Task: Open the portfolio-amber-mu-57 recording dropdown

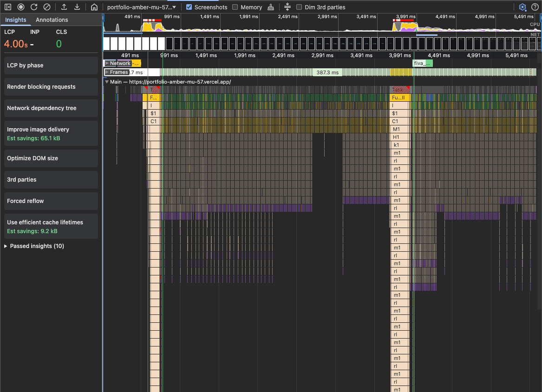Action: coord(141,7)
